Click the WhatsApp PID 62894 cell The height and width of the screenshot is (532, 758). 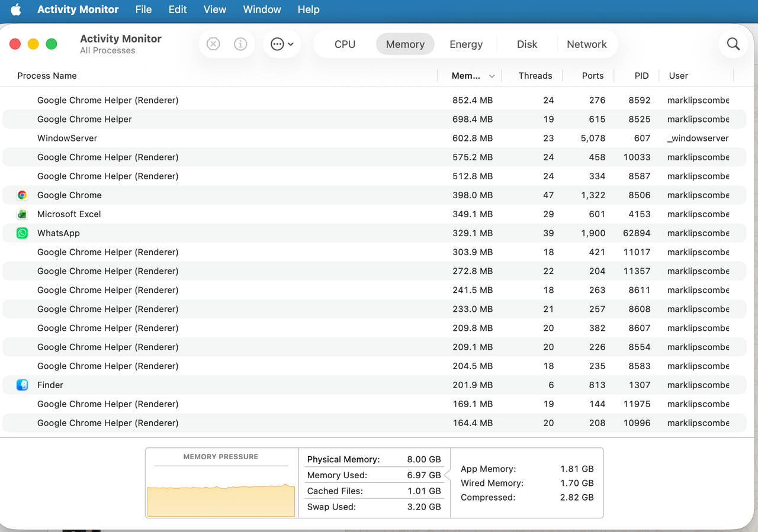tap(637, 233)
